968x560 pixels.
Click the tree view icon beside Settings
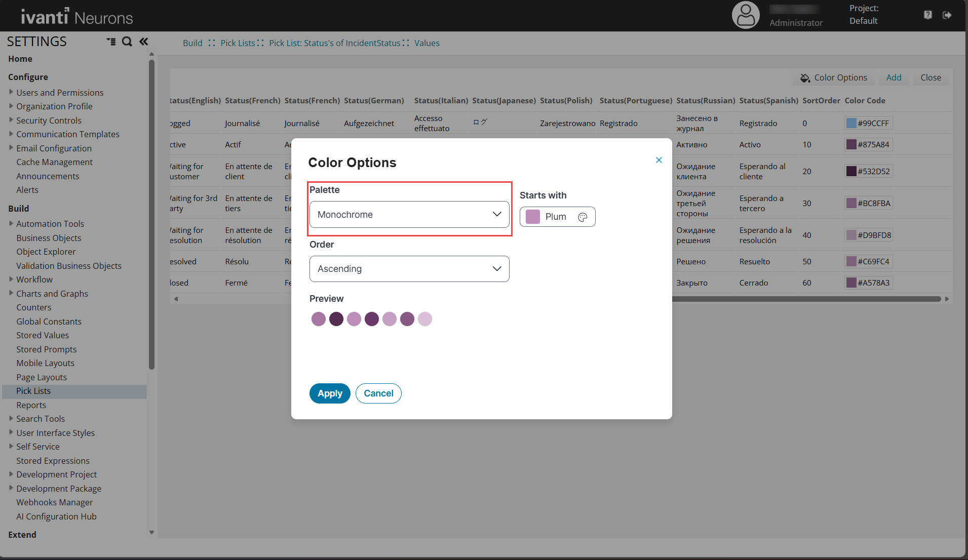pyautogui.click(x=111, y=42)
